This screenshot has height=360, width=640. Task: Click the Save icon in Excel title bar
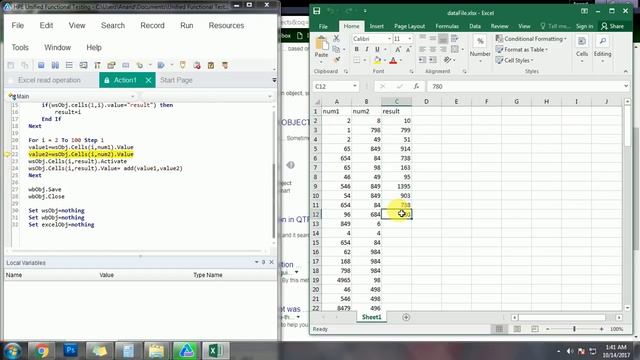[x=317, y=11]
